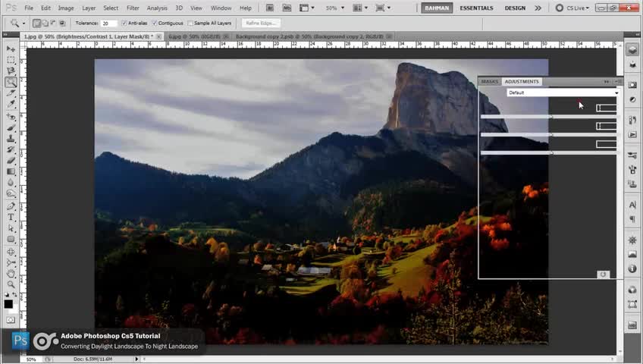Select the Gradient tool
The width and height of the screenshot is (643, 364).
point(11,171)
